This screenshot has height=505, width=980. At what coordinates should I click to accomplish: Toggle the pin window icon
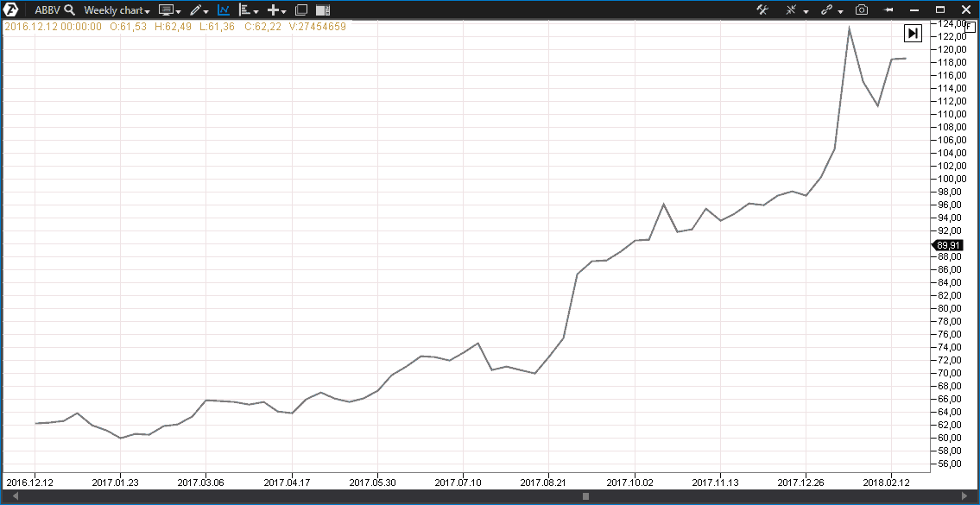888,9
